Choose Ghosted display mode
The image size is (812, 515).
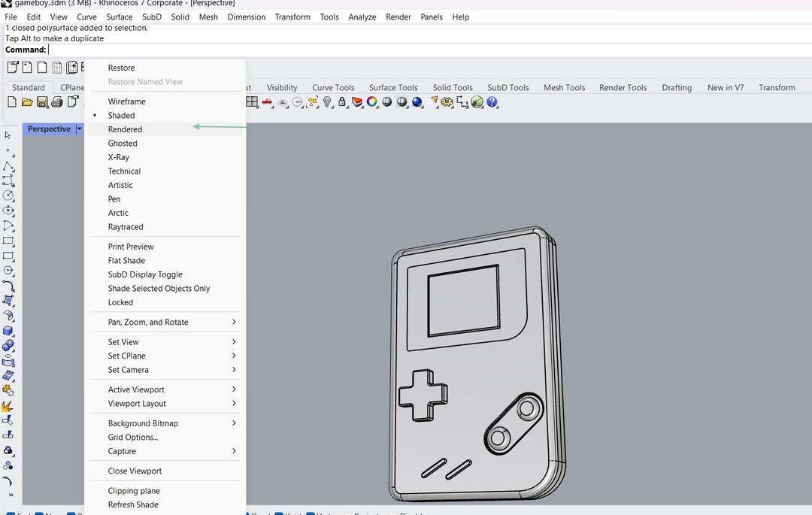(123, 144)
